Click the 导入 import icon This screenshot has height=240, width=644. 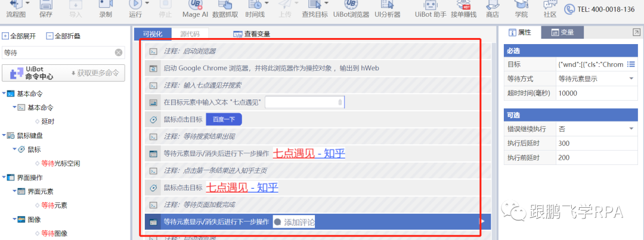76,9
